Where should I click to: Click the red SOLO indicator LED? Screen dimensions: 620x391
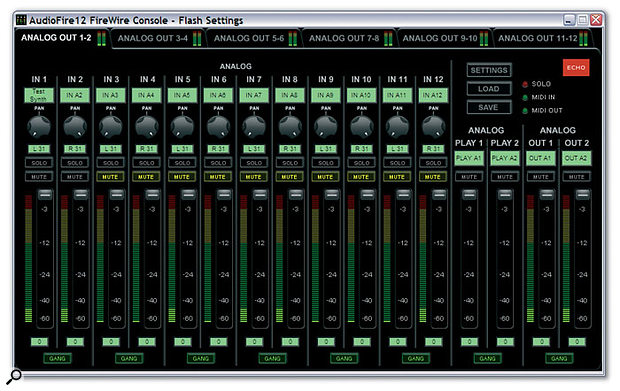pyautogui.click(x=525, y=84)
